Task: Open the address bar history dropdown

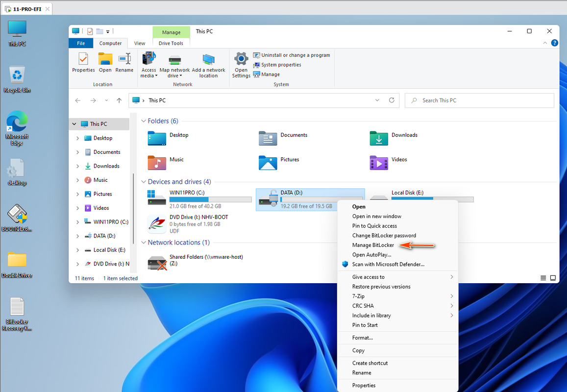Action: pyautogui.click(x=377, y=100)
